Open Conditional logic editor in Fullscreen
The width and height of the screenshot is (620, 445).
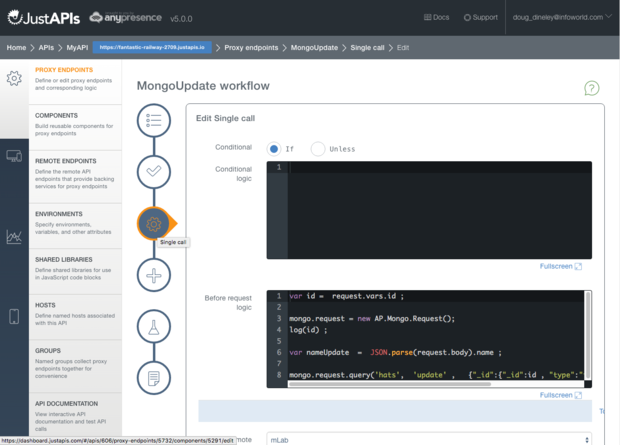pos(561,266)
